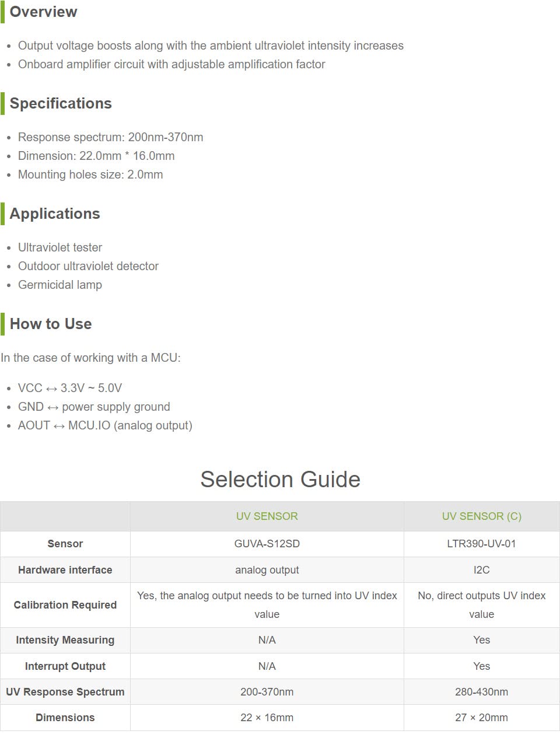
Task: Click the Interrupt Output row label
Action: [x=65, y=666]
